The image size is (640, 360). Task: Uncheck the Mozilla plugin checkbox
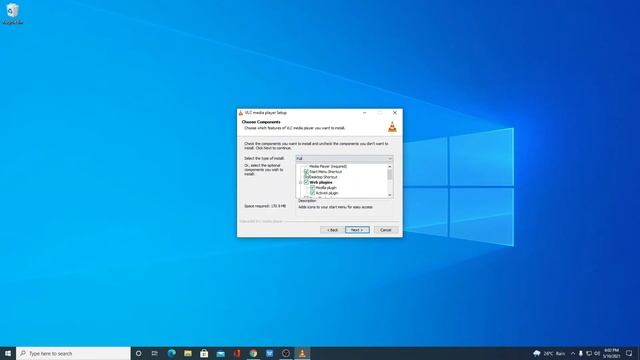[312, 188]
